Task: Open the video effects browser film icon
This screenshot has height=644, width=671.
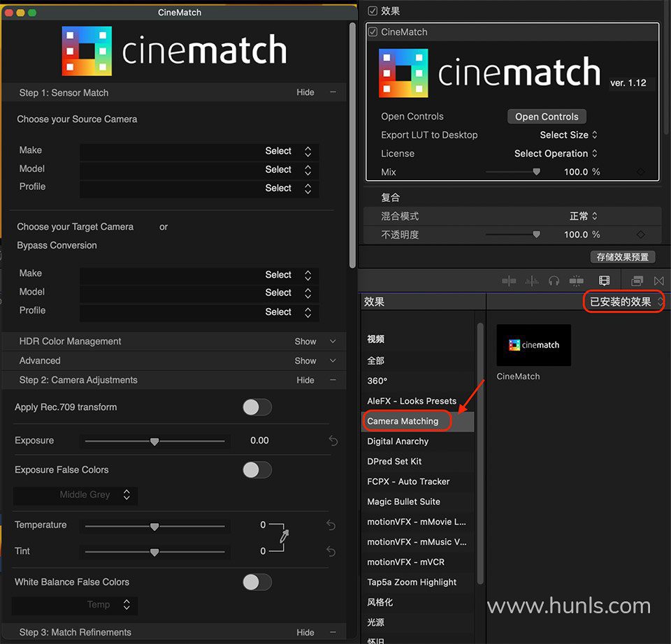Action: coord(604,281)
